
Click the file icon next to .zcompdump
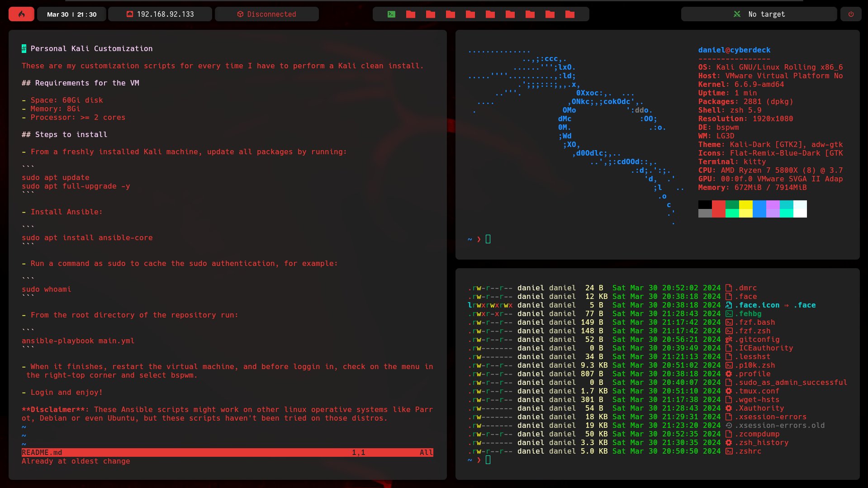point(729,434)
